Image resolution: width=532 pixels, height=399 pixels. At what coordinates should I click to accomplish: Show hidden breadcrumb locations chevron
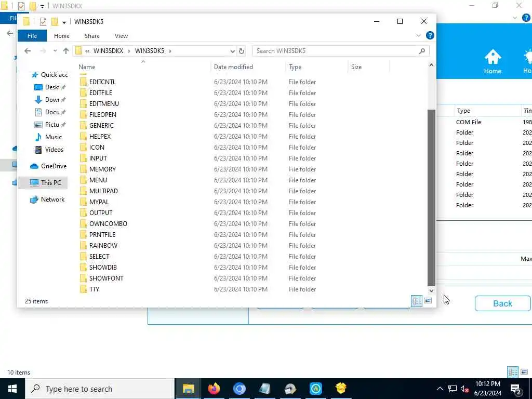click(x=87, y=51)
